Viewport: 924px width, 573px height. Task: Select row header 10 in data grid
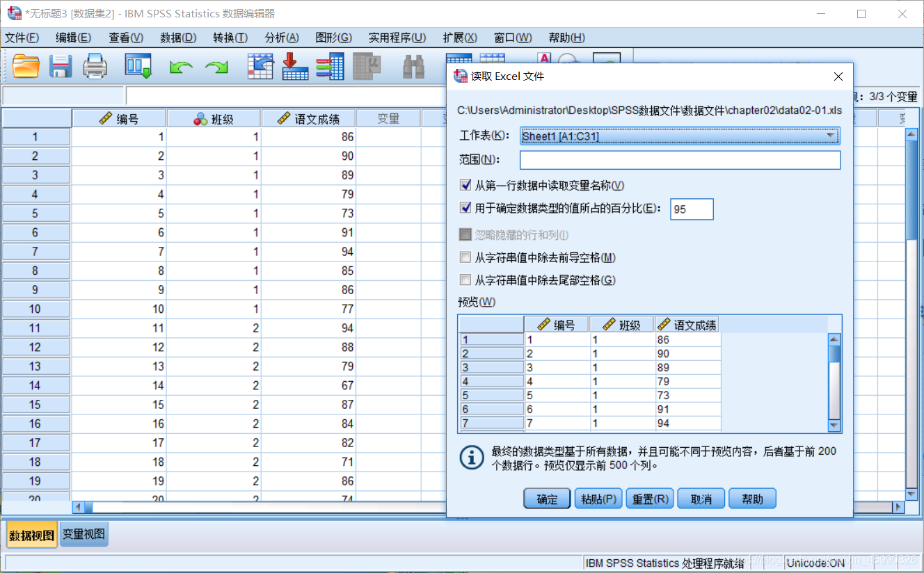click(x=36, y=309)
